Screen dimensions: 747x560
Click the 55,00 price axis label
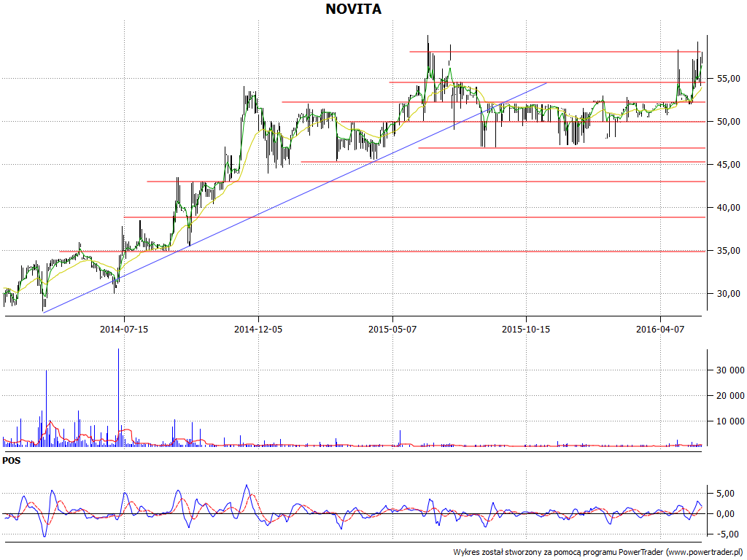click(x=729, y=78)
